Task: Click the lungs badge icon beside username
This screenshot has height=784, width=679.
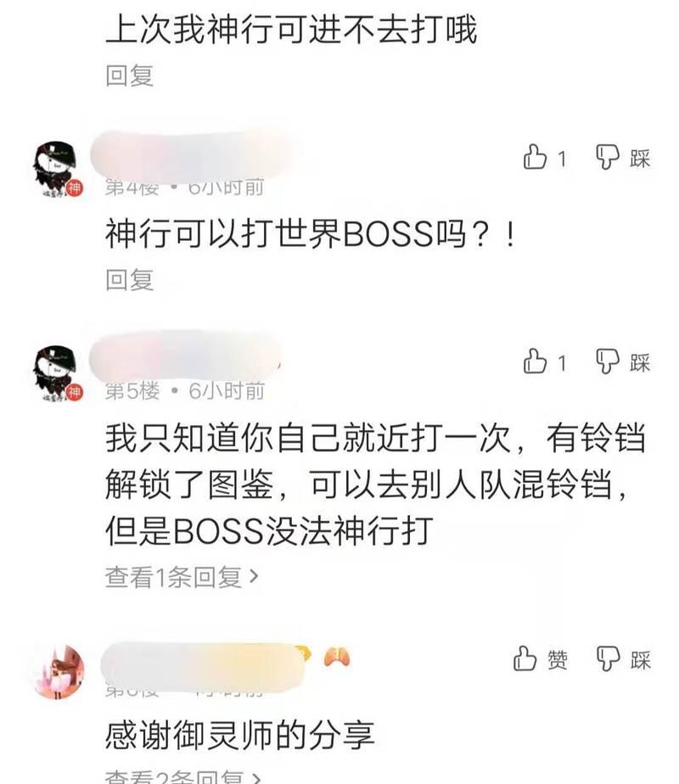Action: [336, 657]
